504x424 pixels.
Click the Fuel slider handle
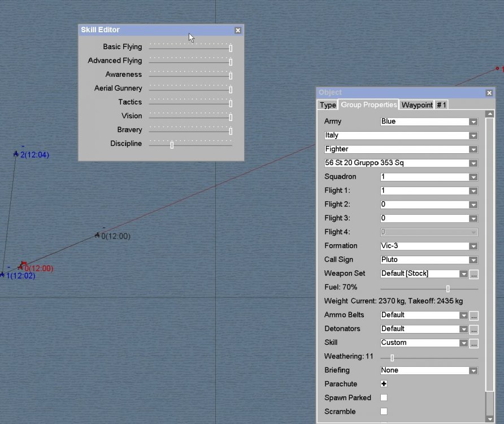[x=448, y=288]
